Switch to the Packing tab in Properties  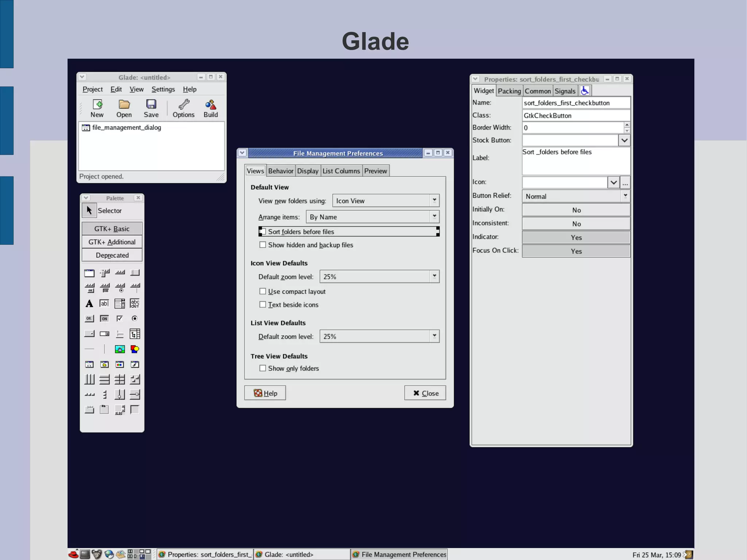tap(509, 91)
